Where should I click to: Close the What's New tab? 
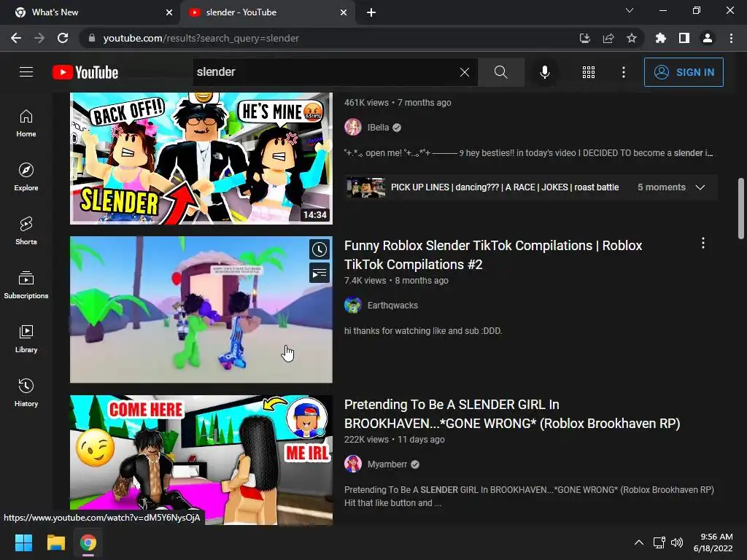point(169,12)
